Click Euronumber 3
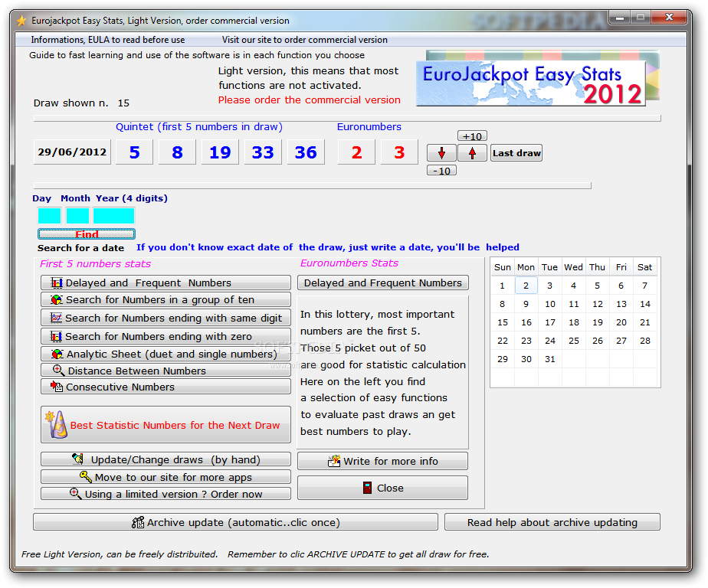 point(399,152)
